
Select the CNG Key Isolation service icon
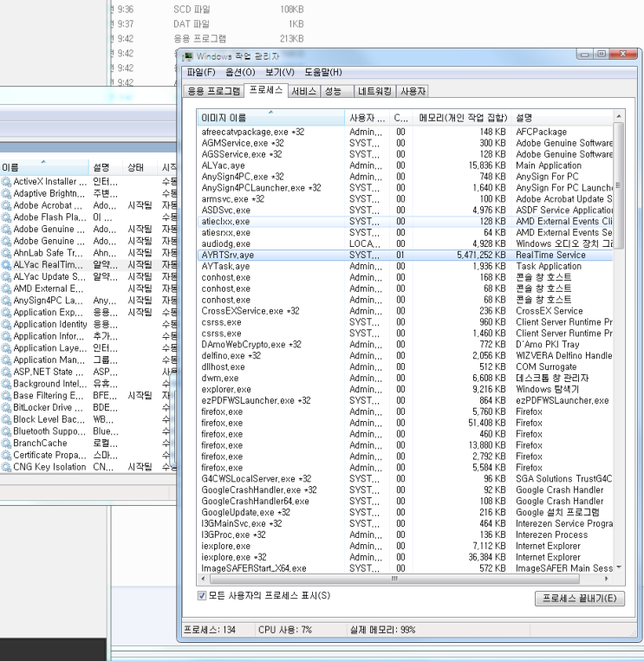pos(6,467)
